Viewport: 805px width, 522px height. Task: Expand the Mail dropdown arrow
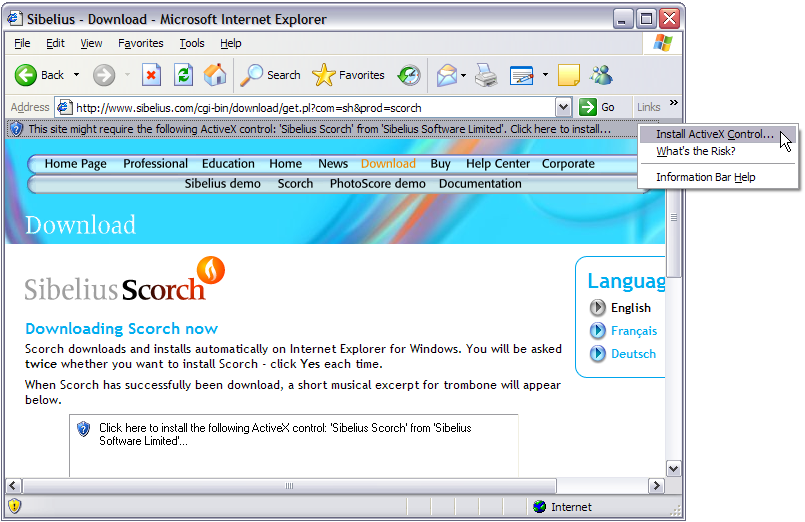(x=464, y=75)
